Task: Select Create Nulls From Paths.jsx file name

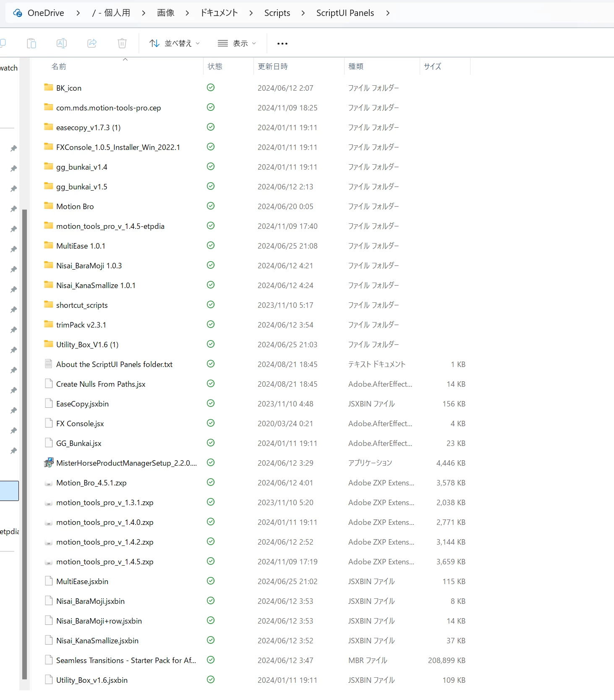Action: pos(101,384)
